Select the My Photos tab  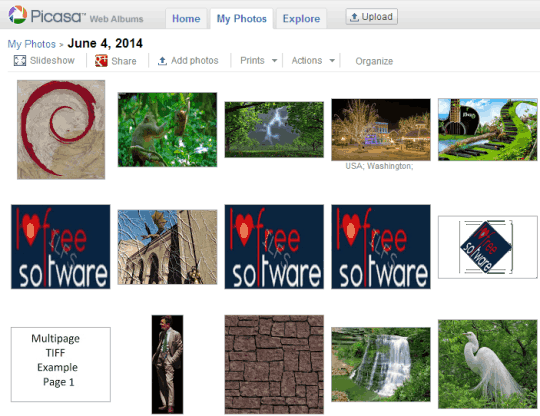(x=241, y=19)
